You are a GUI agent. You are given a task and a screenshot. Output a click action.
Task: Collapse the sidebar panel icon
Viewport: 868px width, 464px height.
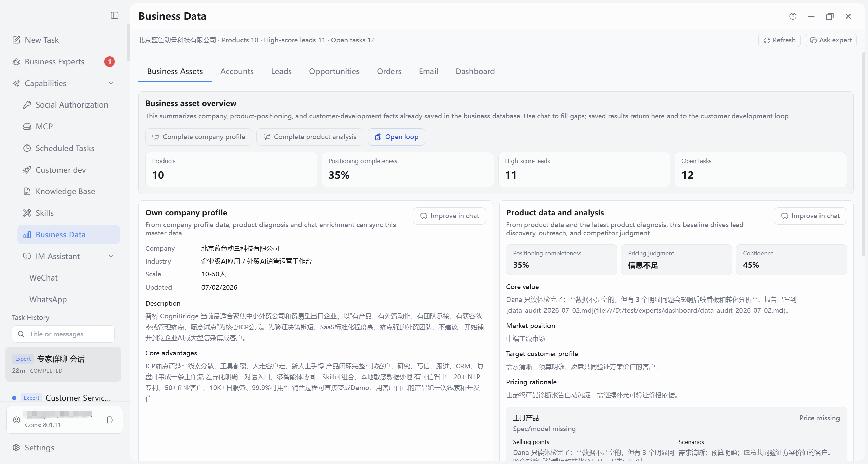(x=114, y=15)
